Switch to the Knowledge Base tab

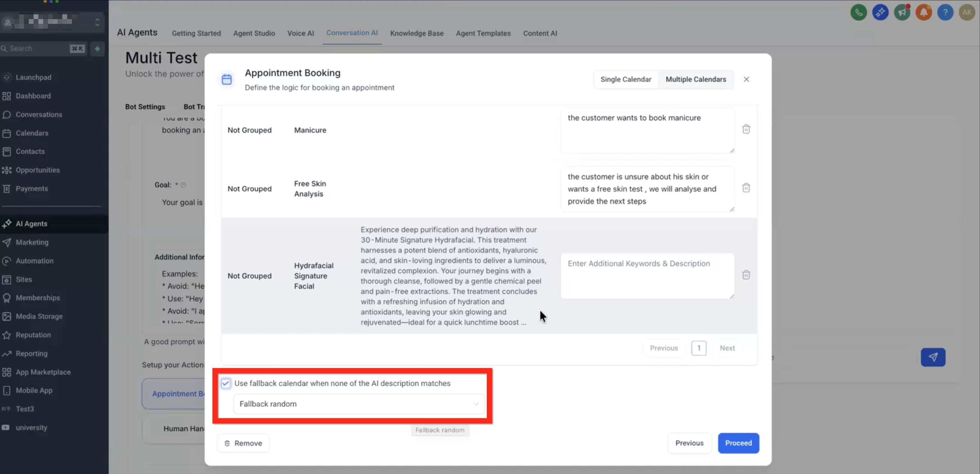pyautogui.click(x=416, y=33)
